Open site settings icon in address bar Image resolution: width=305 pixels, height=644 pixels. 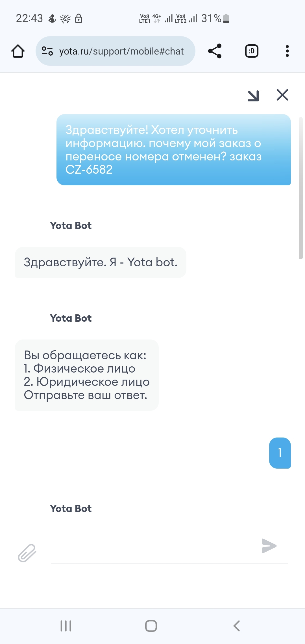(47, 51)
